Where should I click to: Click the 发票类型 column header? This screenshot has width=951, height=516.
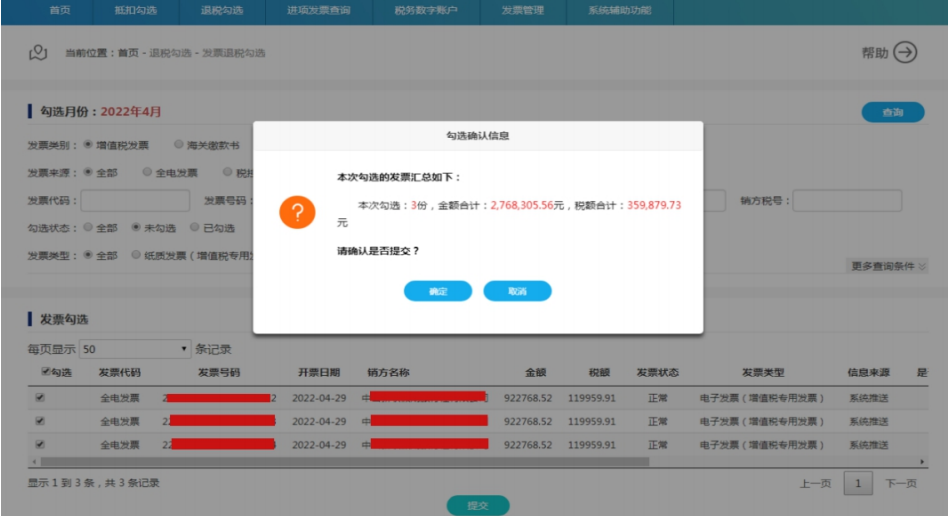[763, 372]
